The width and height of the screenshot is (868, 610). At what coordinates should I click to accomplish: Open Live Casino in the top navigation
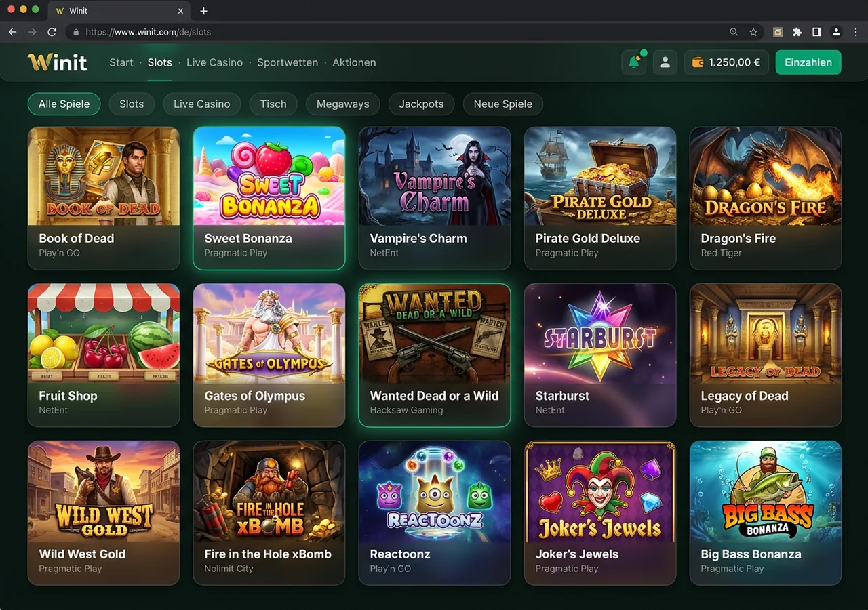pyautogui.click(x=214, y=62)
